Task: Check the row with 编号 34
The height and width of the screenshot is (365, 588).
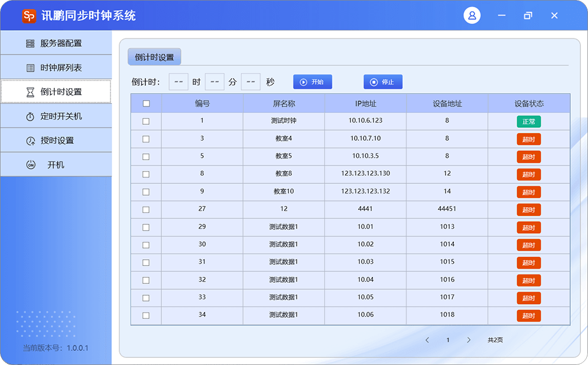Action: 146,315
